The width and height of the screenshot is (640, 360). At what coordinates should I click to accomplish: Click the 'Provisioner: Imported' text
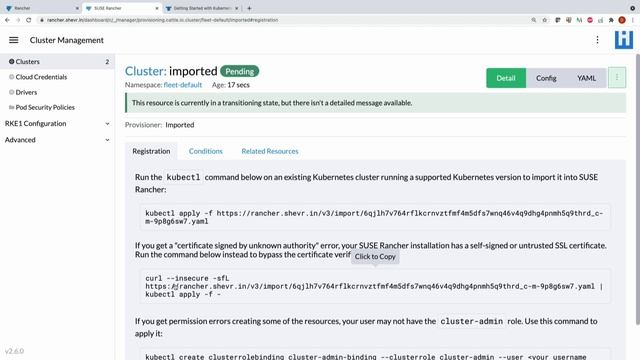coord(160,125)
